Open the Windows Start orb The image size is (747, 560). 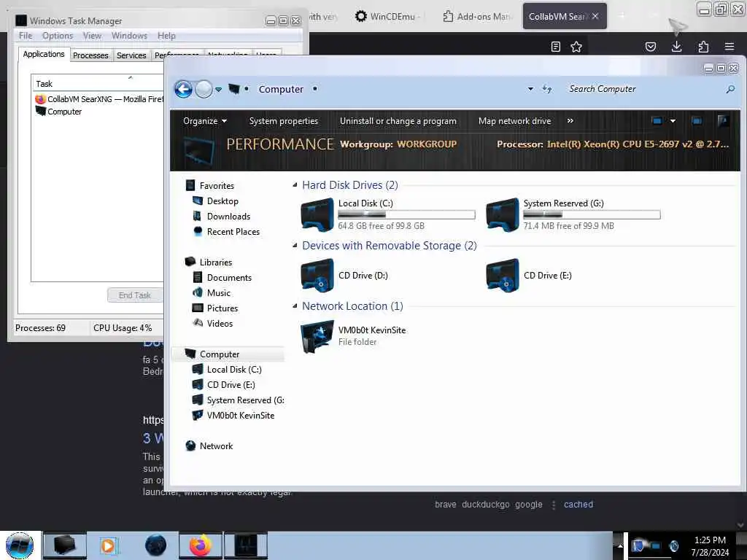point(20,545)
